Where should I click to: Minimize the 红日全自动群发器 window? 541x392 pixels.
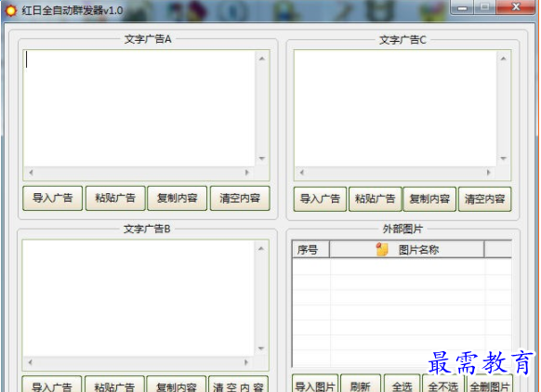[x=462, y=7]
